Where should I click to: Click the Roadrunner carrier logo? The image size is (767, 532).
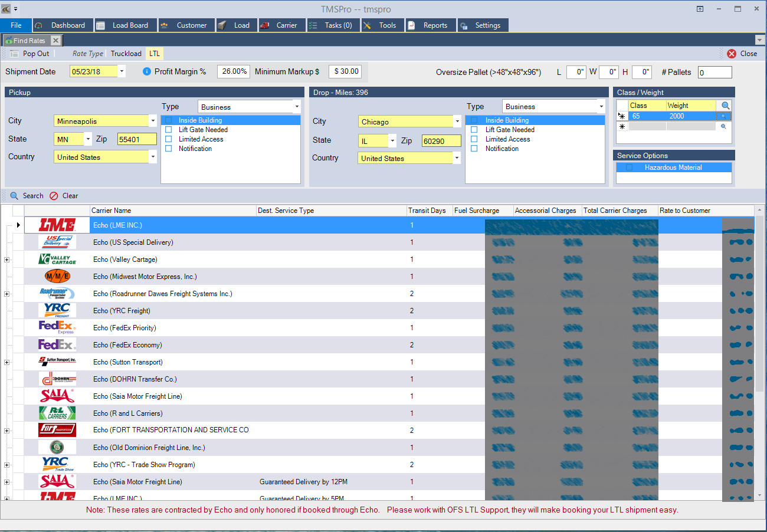click(x=57, y=294)
